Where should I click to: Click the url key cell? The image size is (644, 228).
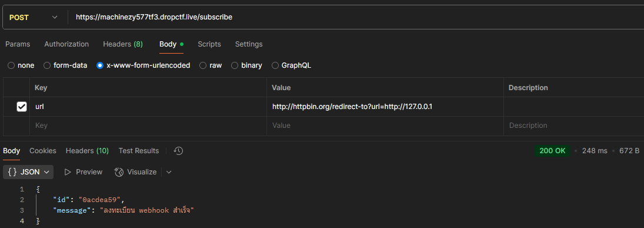click(x=148, y=107)
